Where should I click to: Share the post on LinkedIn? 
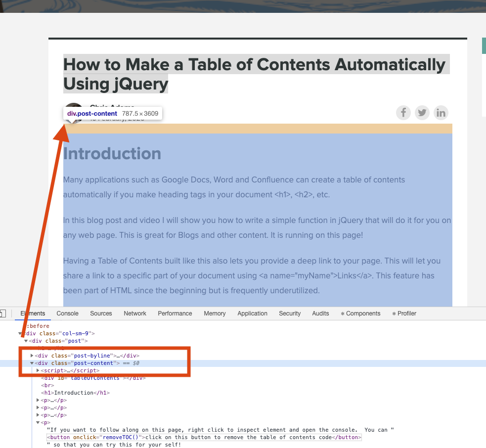click(441, 113)
